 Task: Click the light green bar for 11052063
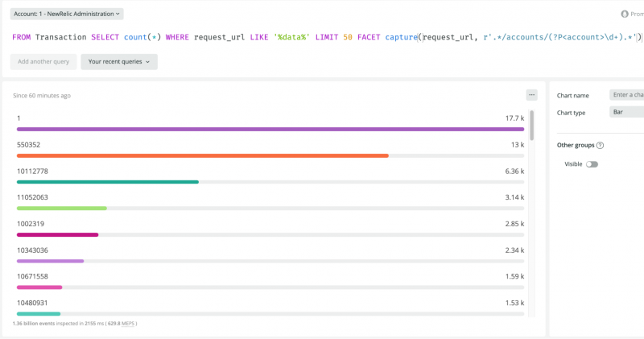[x=62, y=209]
